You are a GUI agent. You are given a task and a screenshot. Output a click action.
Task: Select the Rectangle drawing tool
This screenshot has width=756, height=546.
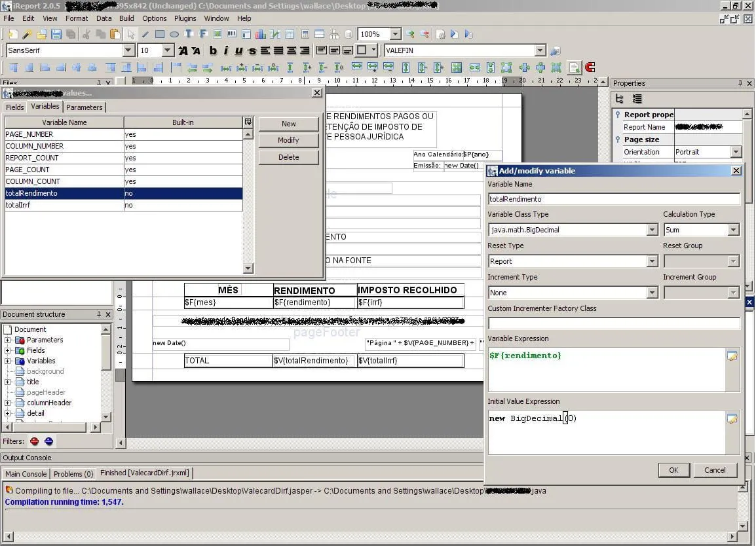[x=159, y=34]
